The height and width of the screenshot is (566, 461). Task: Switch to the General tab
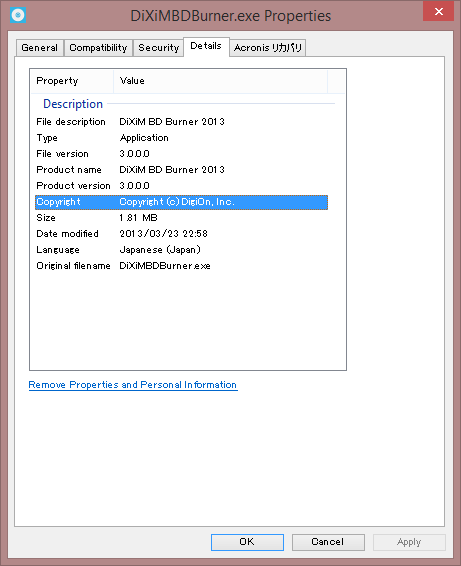click(40, 48)
